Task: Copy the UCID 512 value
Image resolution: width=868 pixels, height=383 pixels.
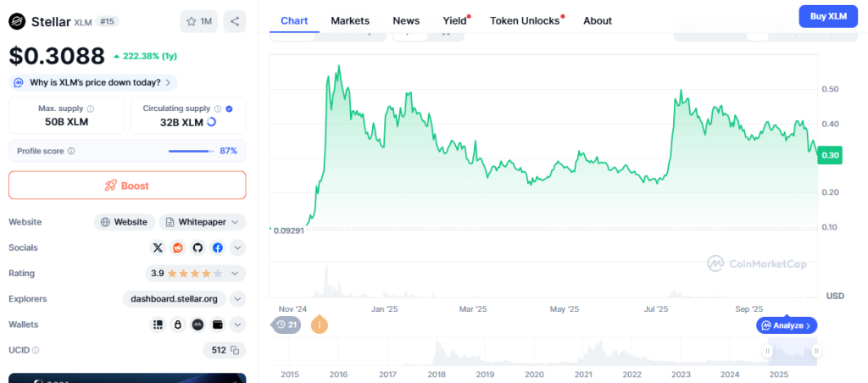Action: click(235, 350)
